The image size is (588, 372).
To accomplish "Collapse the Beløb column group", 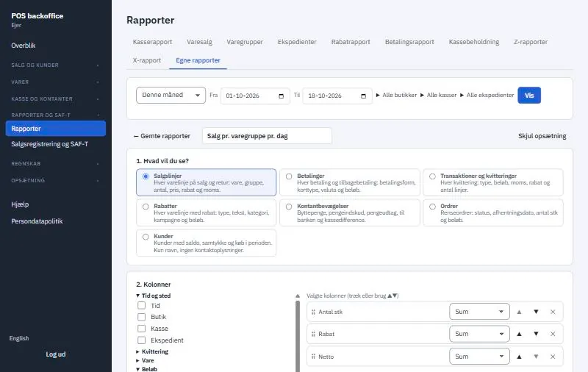I will click(x=146, y=369).
